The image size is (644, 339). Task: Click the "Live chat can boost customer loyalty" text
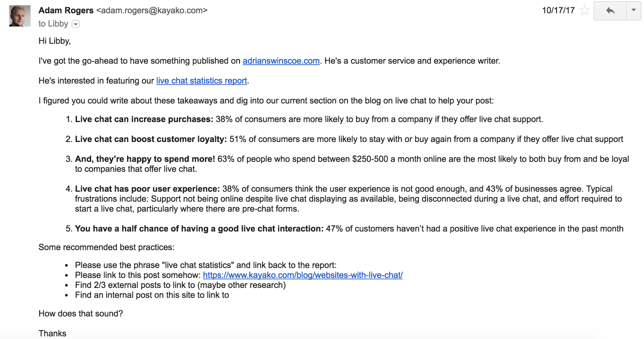click(x=151, y=139)
